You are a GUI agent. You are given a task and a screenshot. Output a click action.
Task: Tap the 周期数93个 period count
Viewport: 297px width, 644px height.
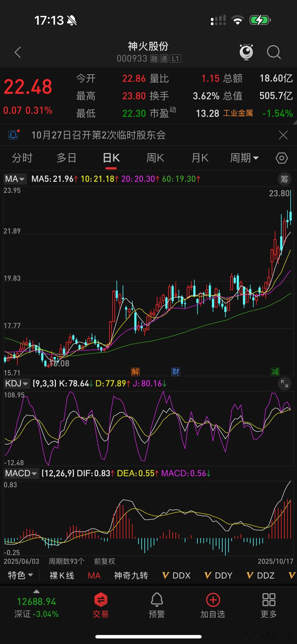(x=67, y=561)
